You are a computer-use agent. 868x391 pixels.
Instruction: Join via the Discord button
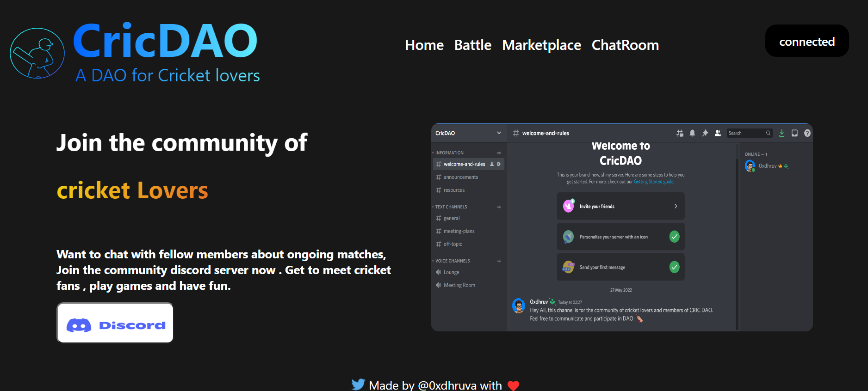tap(115, 323)
